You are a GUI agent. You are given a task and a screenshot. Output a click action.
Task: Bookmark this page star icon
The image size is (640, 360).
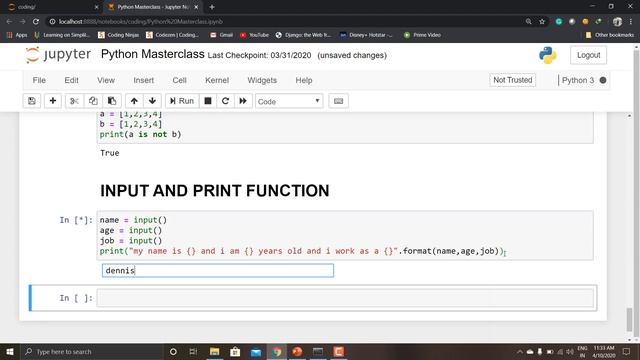542,21
